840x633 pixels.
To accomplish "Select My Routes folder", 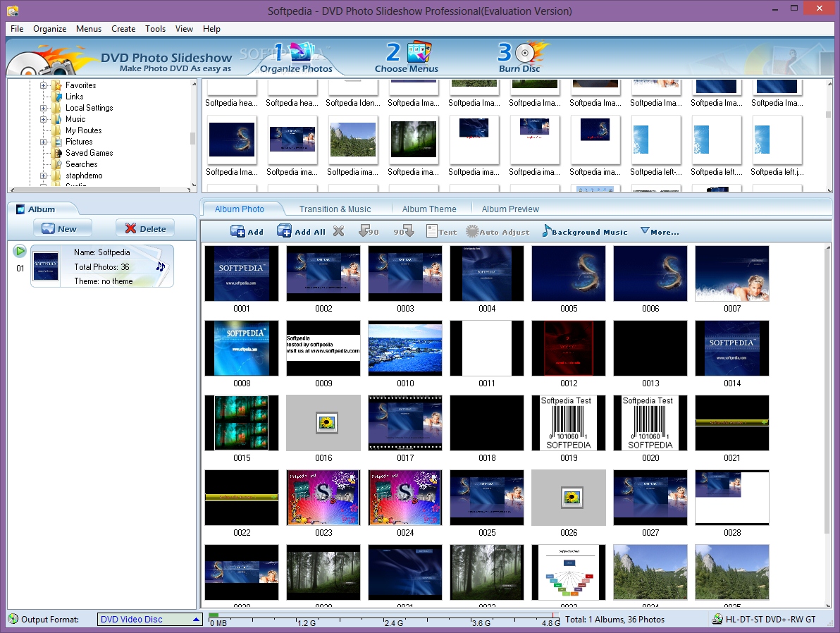I will click(84, 130).
